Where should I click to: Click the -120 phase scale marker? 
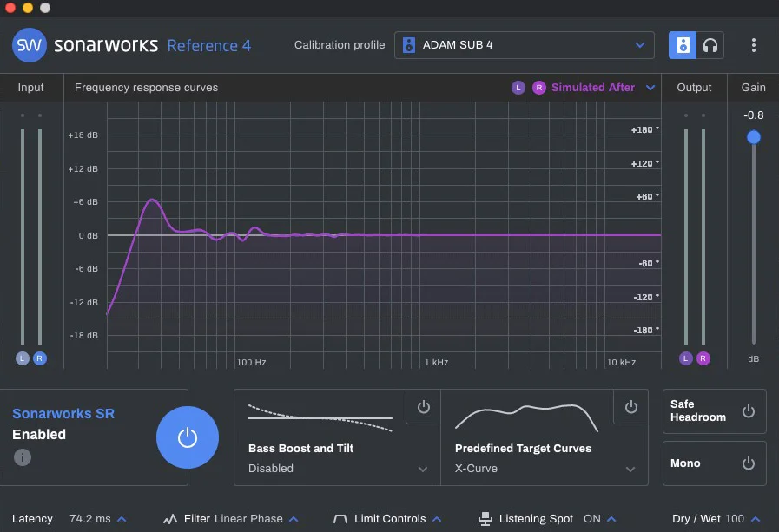click(x=645, y=298)
